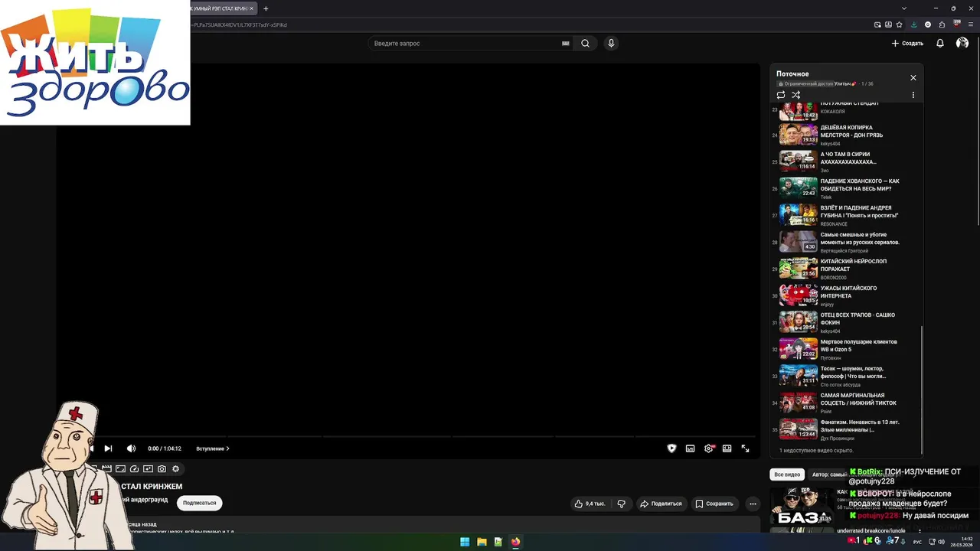Switch to Firefox in taskbar
The height and width of the screenshot is (551, 980).
point(515,542)
